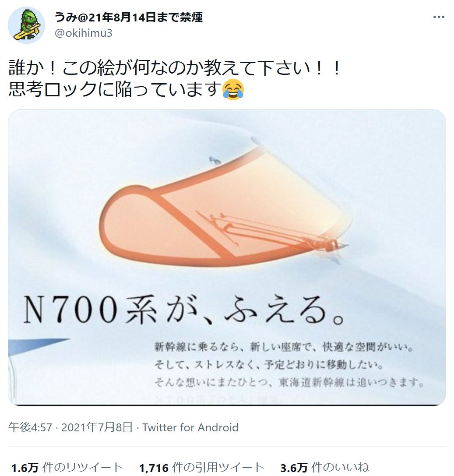Viewport: 454px width, 476px height.
Task: Click the crying-laughing emoji in the tweet
Action: click(233, 90)
